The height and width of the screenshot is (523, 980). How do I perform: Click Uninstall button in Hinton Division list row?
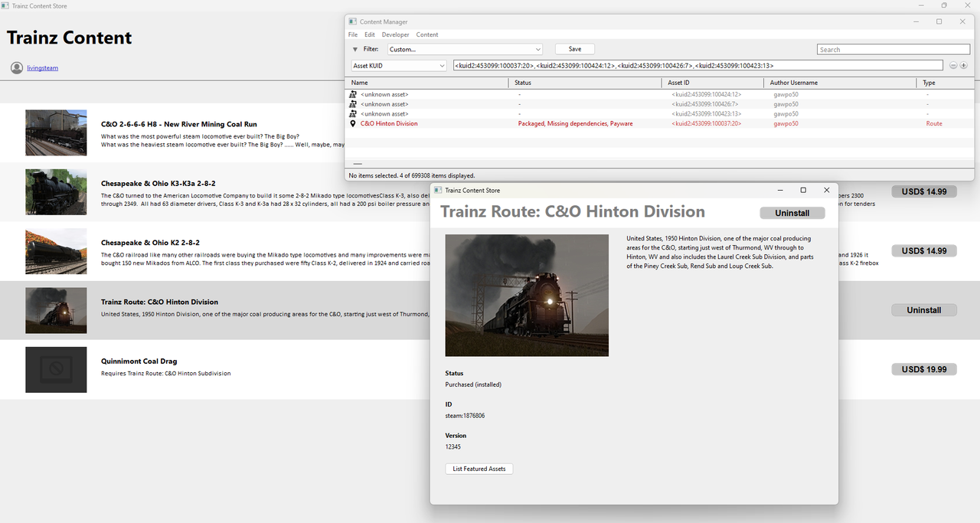[x=924, y=310]
